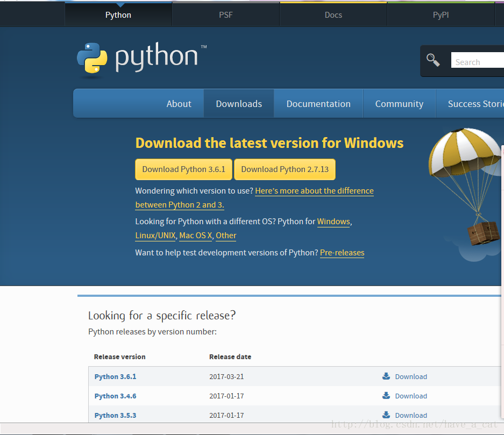Viewport: 504px width, 435px height.
Task: Click download icon for Python 3.6.1 row
Action: click(386, 376)
